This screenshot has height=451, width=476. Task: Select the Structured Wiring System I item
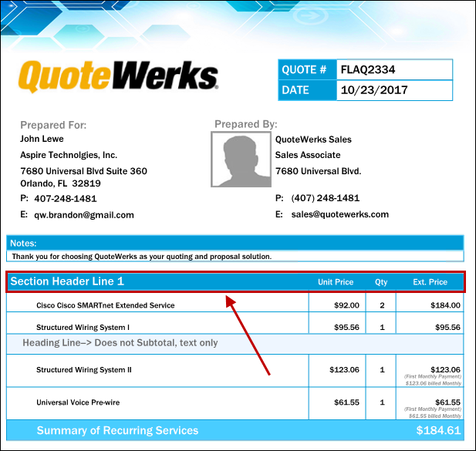(83, 328)
